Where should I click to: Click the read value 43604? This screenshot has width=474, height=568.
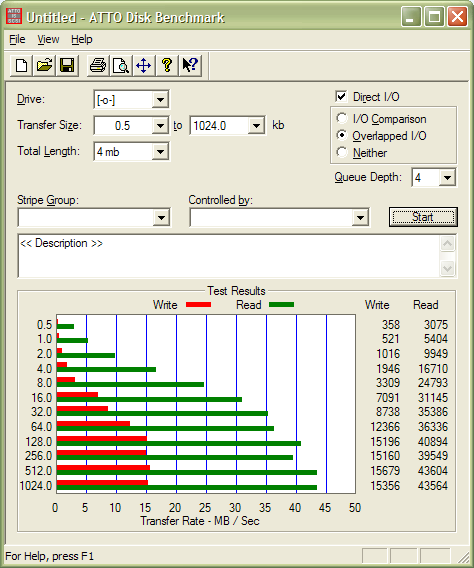(x=433, y=471)
